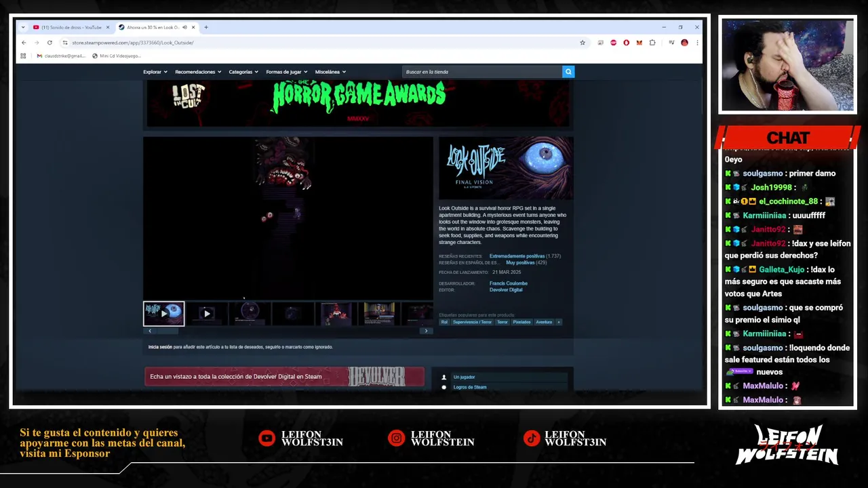This screenshot has width=868, height=488.
Task: Click the ABP ad blocker extension icon
Action: [613, 43]
